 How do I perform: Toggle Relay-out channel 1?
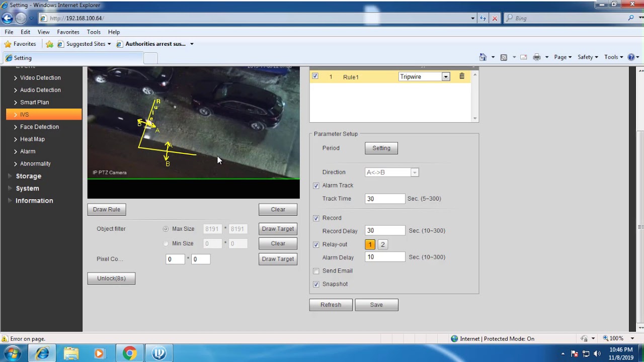(370, 244)
